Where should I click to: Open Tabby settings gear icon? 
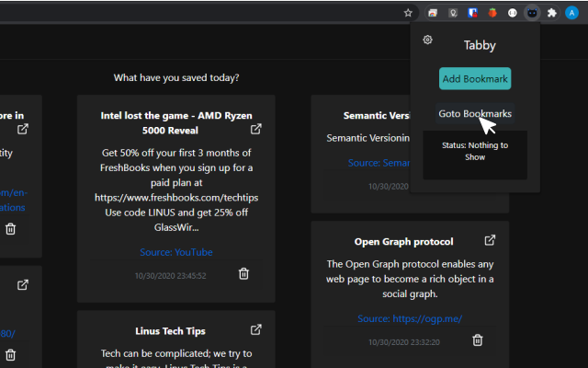click(427, 40)
